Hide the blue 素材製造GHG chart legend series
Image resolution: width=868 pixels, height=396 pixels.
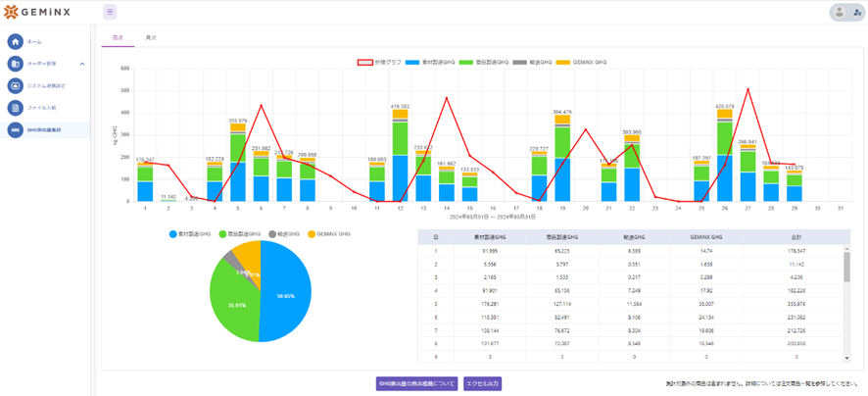tap(430, 63)
